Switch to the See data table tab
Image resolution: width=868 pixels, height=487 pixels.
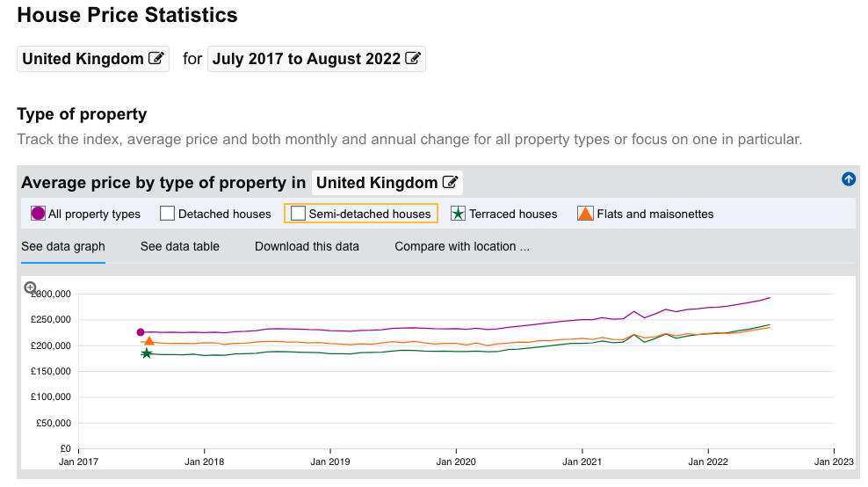coord(180,246)
